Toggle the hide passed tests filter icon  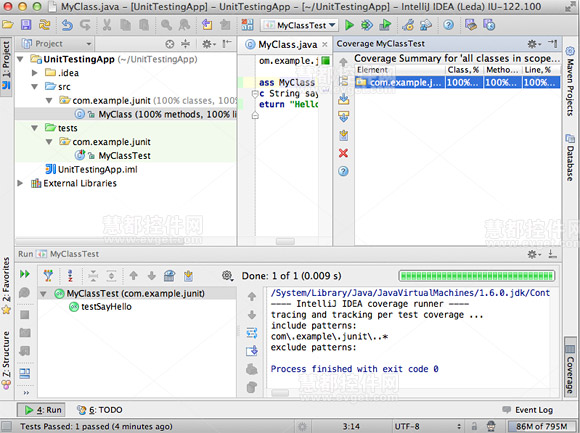tap(48, 275)
